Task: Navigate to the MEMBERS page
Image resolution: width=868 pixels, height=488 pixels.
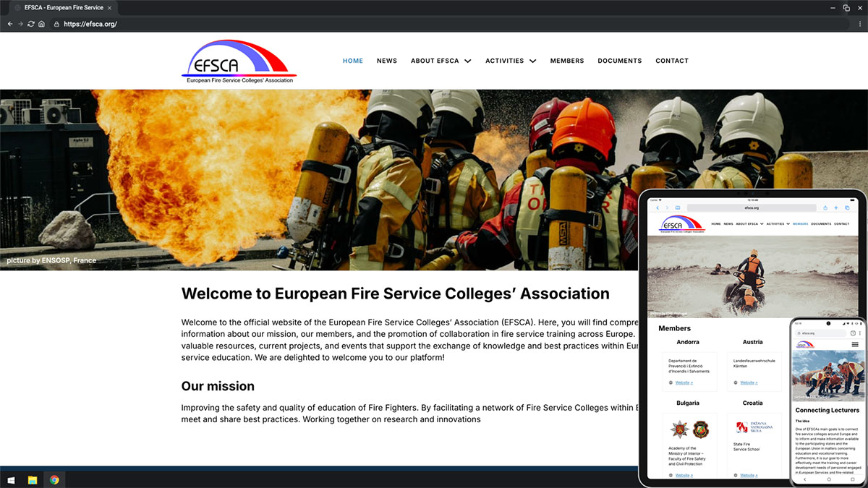Action: [567, 61]
